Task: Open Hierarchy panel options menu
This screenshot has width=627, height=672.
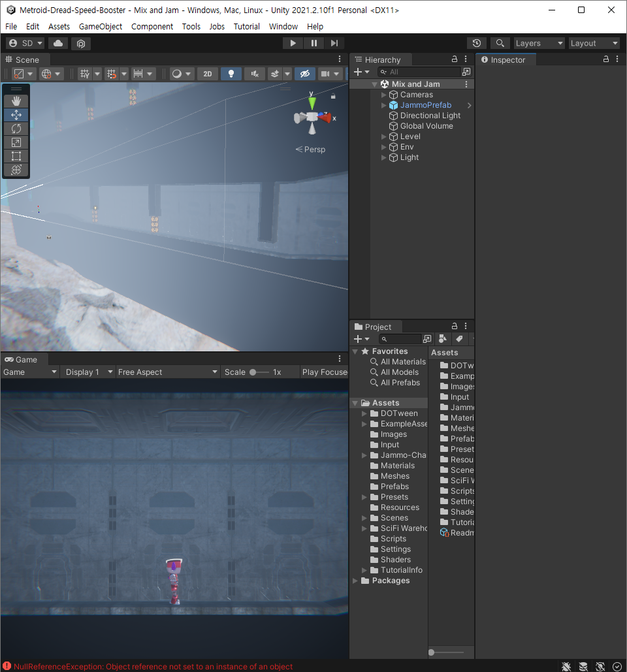Action: click(466, 59)
